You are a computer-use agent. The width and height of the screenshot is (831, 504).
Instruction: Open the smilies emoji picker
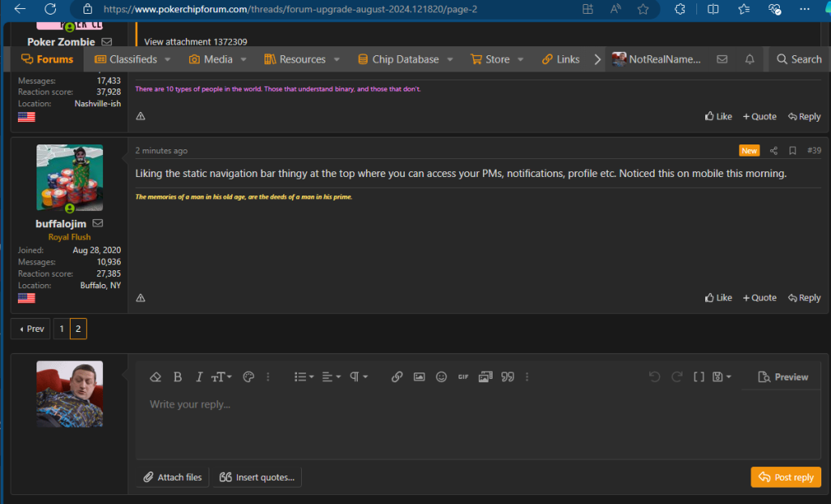[x=441, y=377]
